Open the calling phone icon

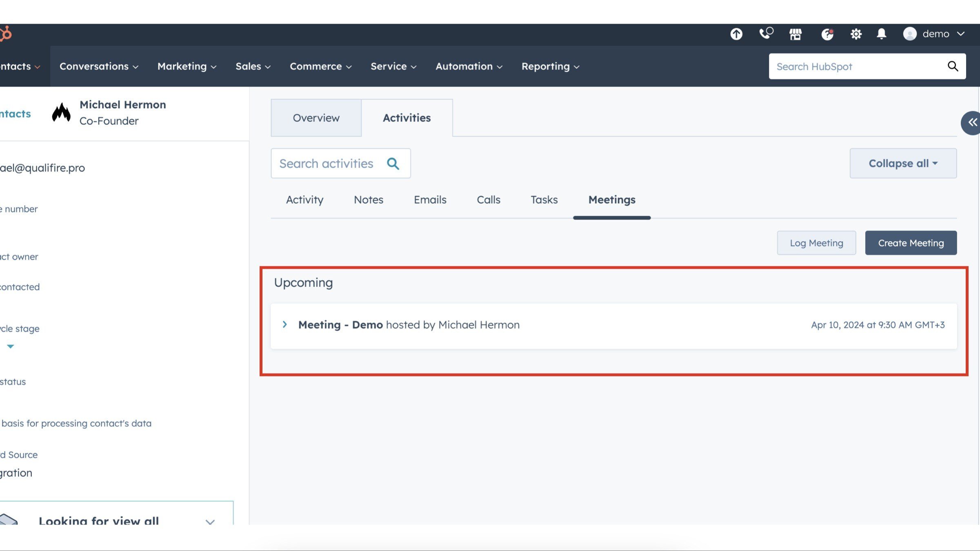[765, 33]
